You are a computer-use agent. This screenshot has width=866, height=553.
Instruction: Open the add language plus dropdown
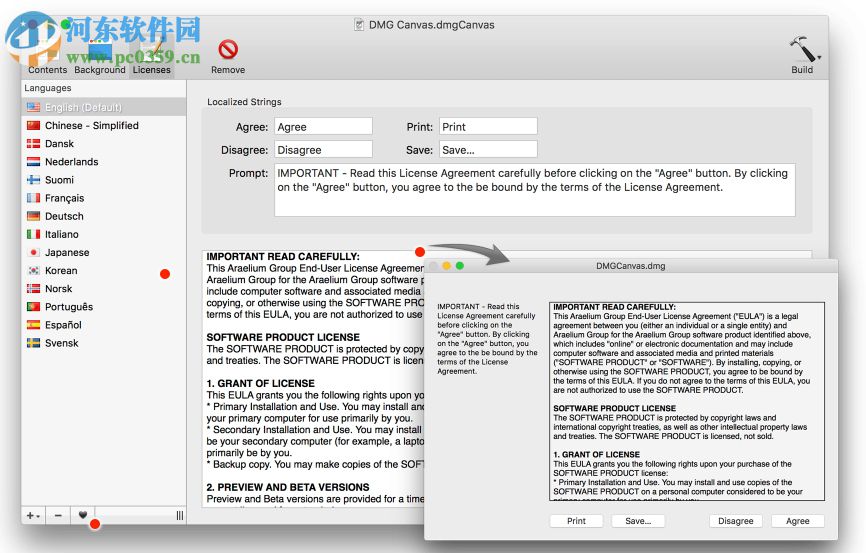click(33, 515)
